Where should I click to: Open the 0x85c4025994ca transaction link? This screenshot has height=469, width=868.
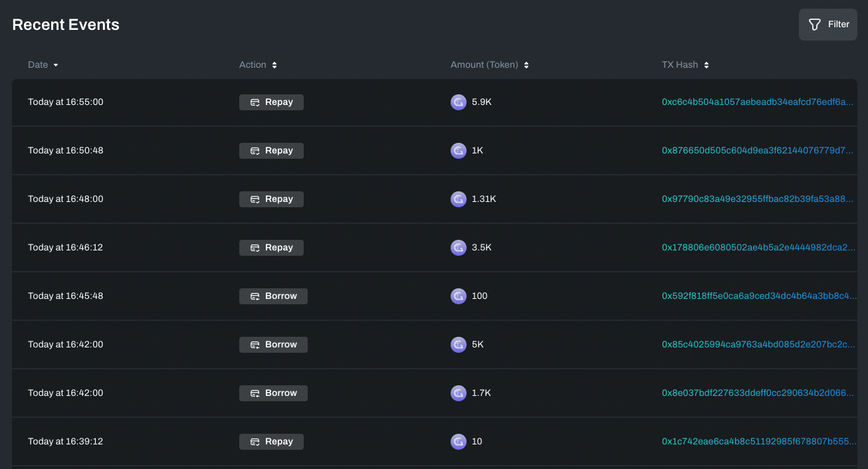click(x=758, y=345)
